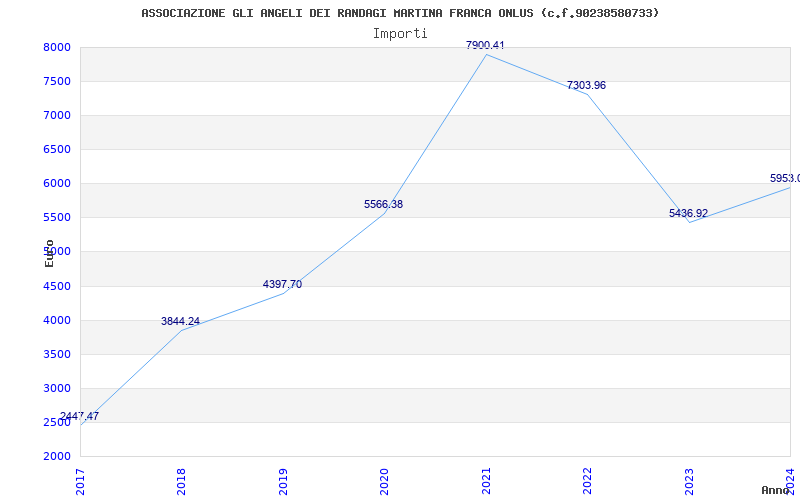Click the x-axis year 2020
800x500 pixels.
tap(384, 482)
